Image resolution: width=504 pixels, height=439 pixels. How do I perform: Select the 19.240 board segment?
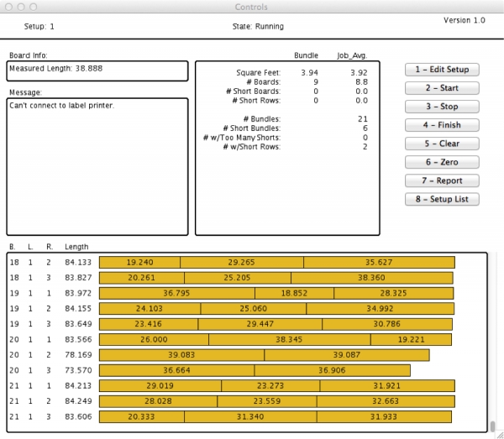139,263
